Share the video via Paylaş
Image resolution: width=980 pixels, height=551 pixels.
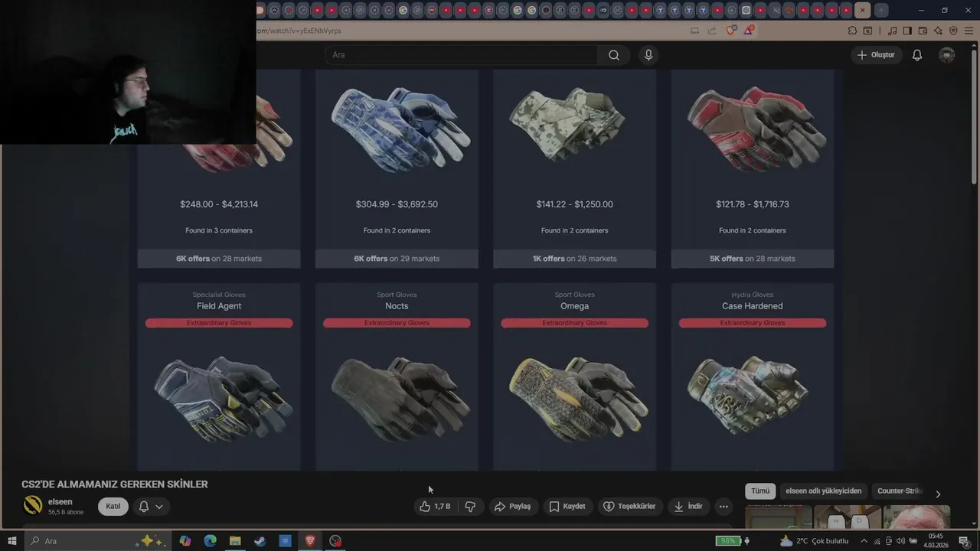[x=512, y=507]
